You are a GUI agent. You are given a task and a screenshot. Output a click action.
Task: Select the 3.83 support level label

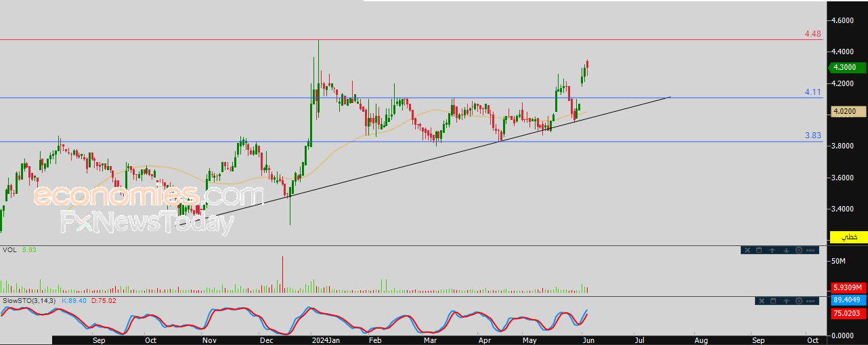tap(812, 136)
